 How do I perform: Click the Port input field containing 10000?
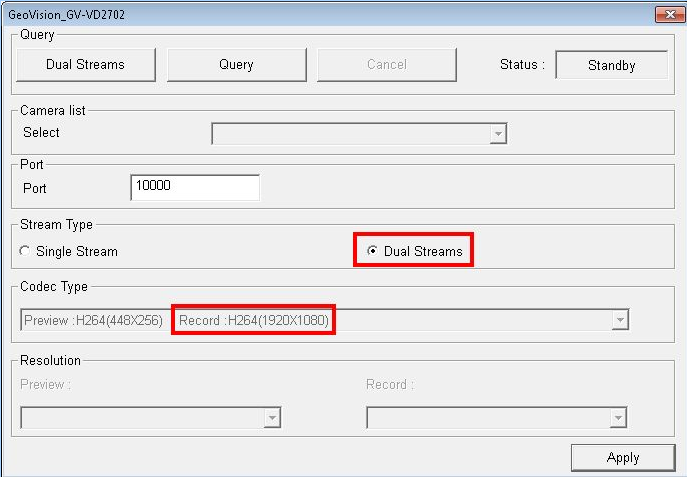(x=195, y=187)
